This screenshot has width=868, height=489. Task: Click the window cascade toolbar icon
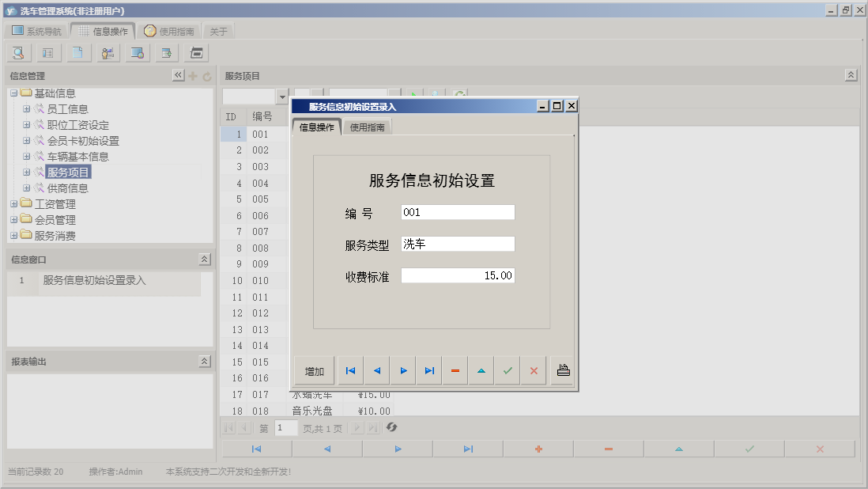[x=197, y=53]
